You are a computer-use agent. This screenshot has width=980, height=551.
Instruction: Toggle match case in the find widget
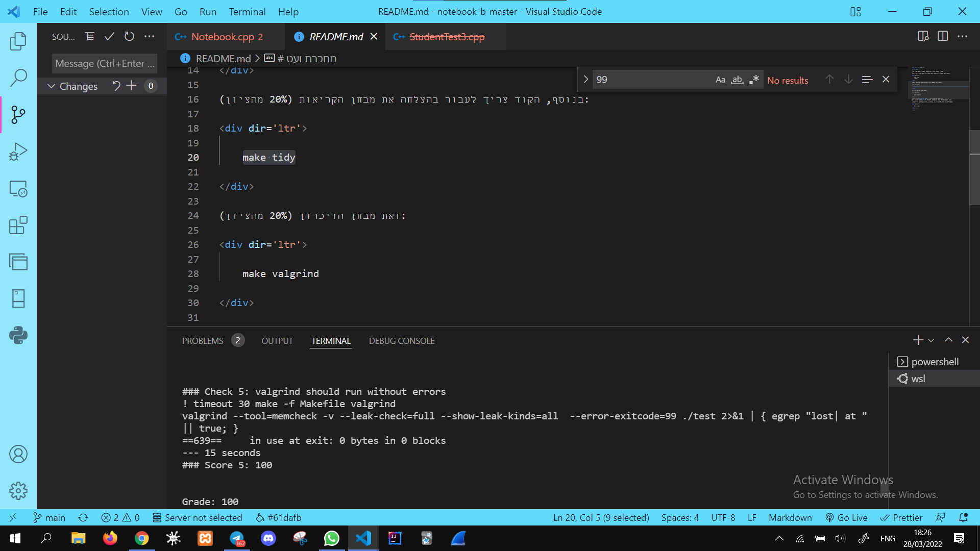pyautogui.click(x=720, y=80)
